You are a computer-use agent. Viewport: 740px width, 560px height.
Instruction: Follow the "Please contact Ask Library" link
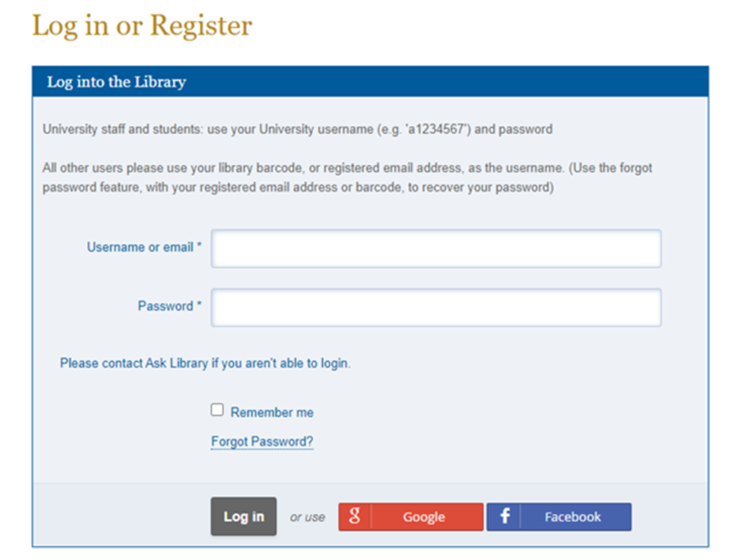(x=205, y=364)
